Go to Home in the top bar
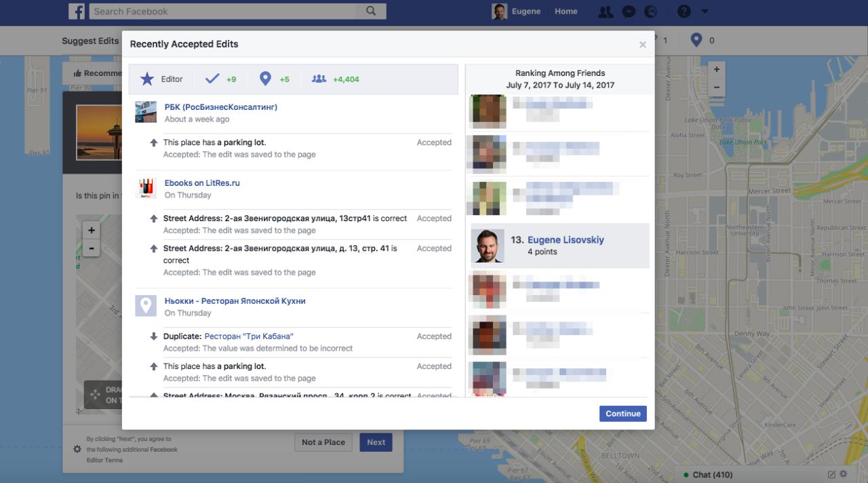This screenshot has width=868, height=483. [x=566, y=12]
